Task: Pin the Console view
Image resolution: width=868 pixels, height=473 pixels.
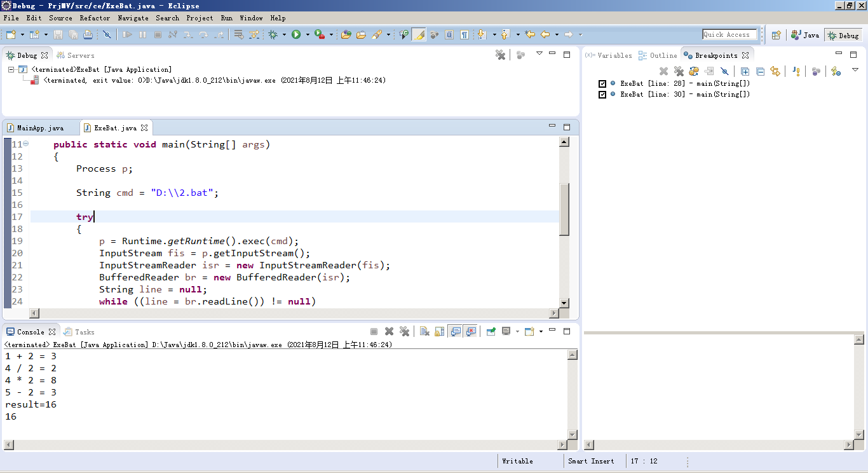Action: 491,331
